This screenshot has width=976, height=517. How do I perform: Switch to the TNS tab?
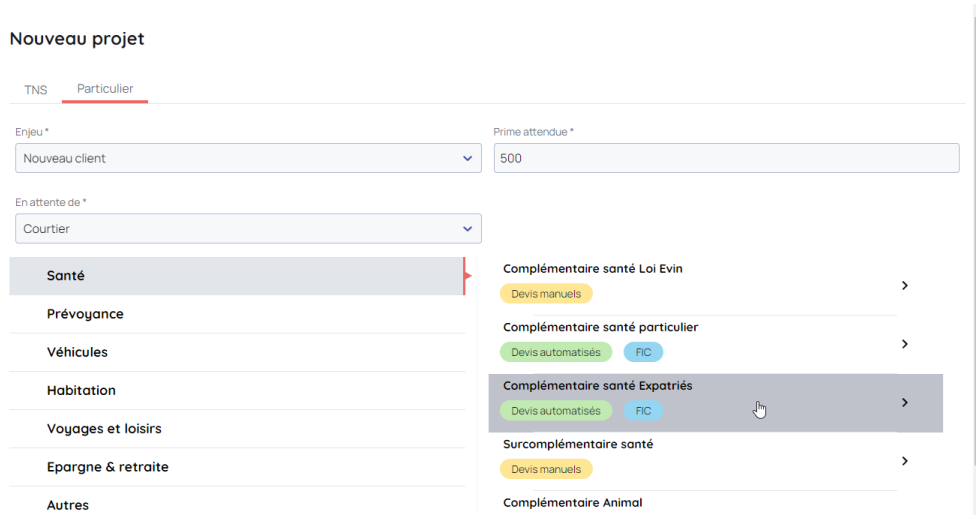tap(36, 89)
